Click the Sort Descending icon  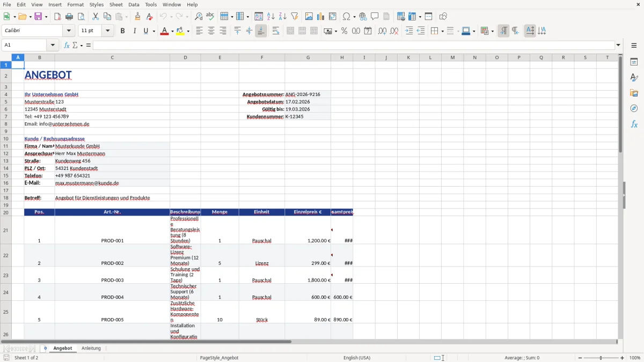pos(283,17)
